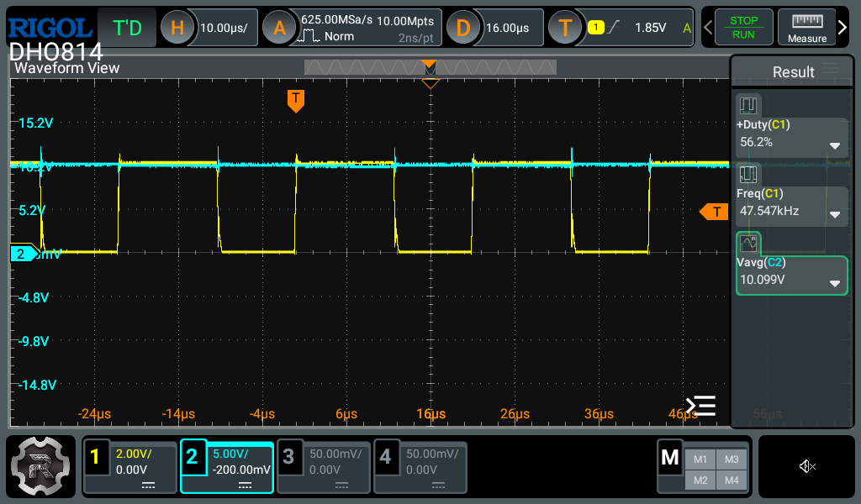Viewport: 861px width, 504px height.
Task: Toggle channel 3 on
Action: coord(324,467)
